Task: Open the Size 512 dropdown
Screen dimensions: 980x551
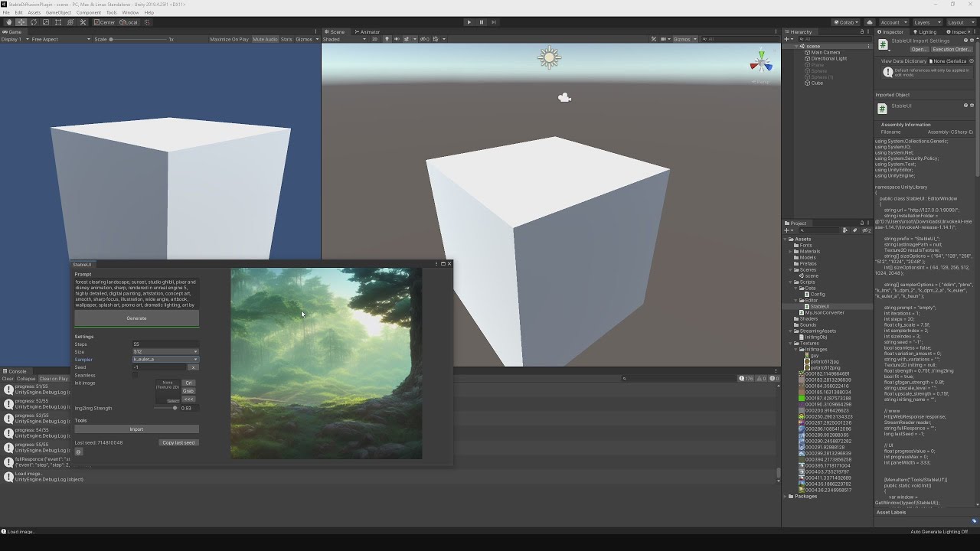Action: pyautogui.click(x=165, y=352)
